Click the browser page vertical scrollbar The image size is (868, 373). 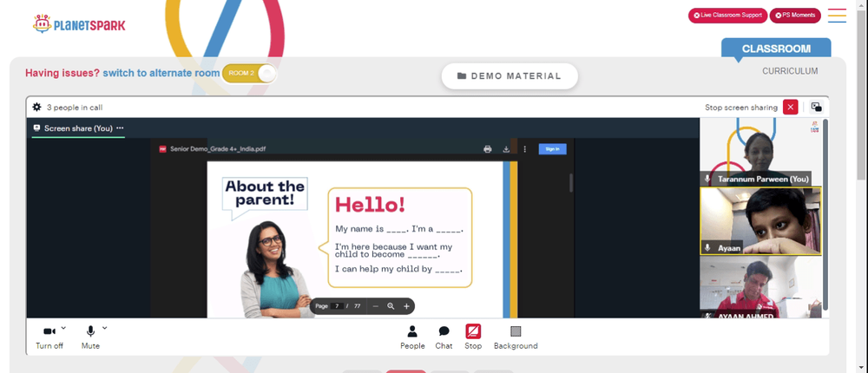(863, 94)
